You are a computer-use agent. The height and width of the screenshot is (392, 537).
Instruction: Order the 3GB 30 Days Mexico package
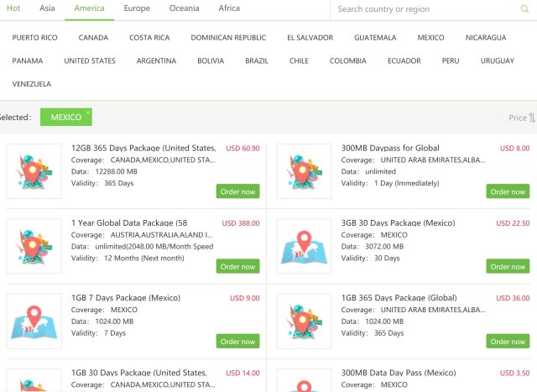point(508,266)
